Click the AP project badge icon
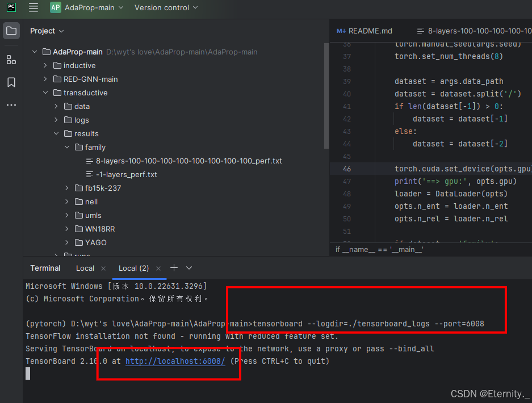The width and height of the screenshot is (532, 403). (55, 7)
